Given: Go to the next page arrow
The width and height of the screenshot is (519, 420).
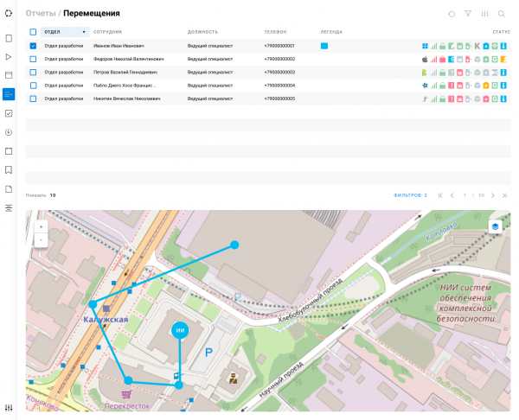Looking at the screenshot, I should click(x=491, y=195).
